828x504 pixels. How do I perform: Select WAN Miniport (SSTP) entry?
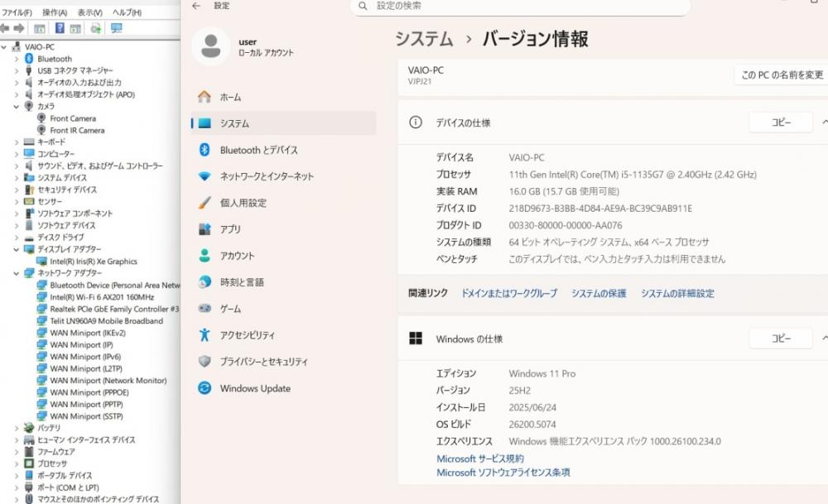[x=87, y=416]
